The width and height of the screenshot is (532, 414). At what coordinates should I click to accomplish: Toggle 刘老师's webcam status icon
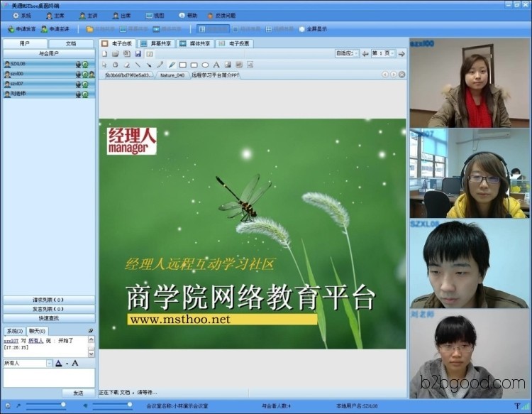click(x=86, y=94)
